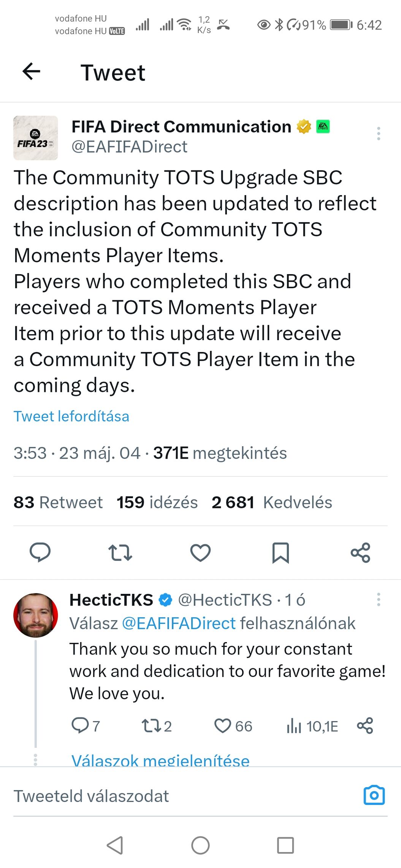Open the main tweet's three-dot menu

coord(378,134)
